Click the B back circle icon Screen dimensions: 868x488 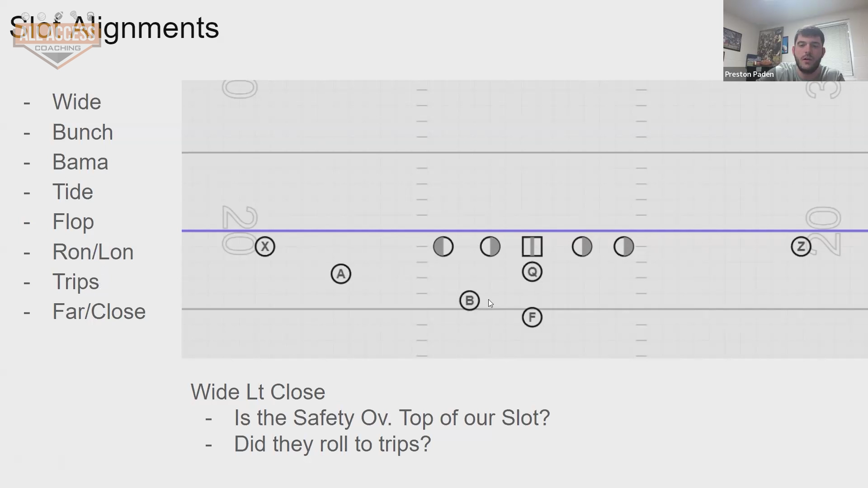click(469, 300)
